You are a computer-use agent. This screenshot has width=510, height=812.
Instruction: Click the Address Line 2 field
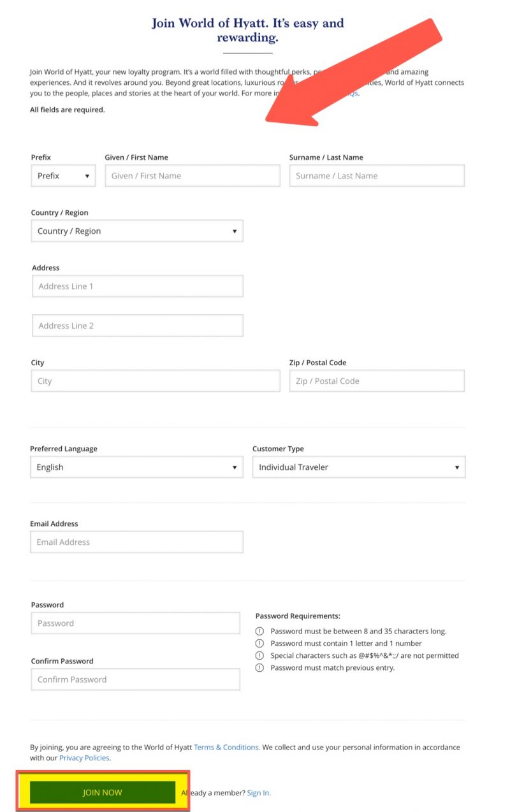[x=137, y=325]
